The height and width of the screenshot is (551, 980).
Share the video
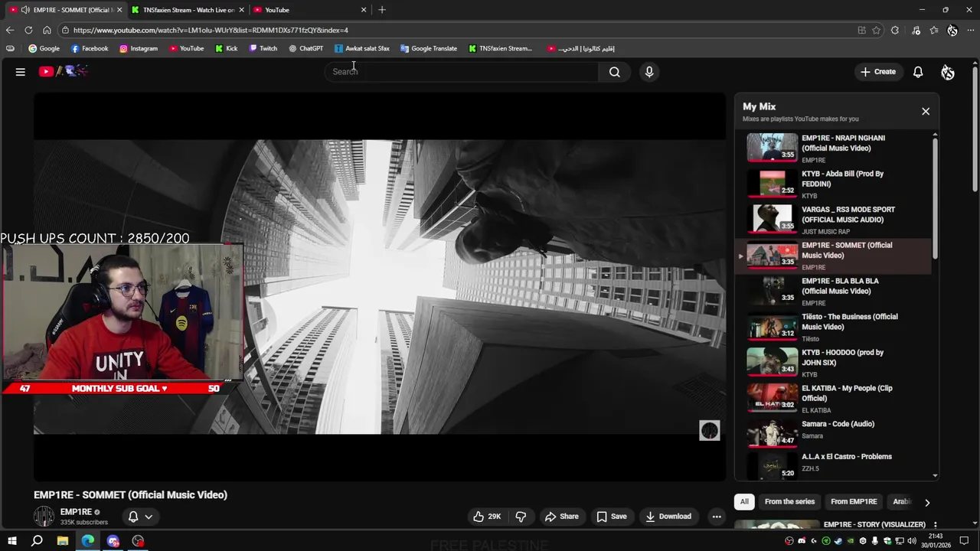[x=561, y=517]
